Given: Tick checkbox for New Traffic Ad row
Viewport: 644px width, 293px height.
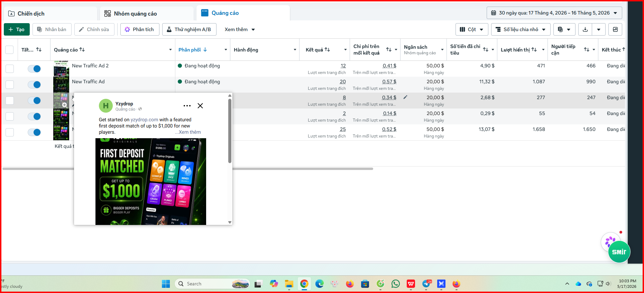Looking at the screenshot, I should [10, 85].
